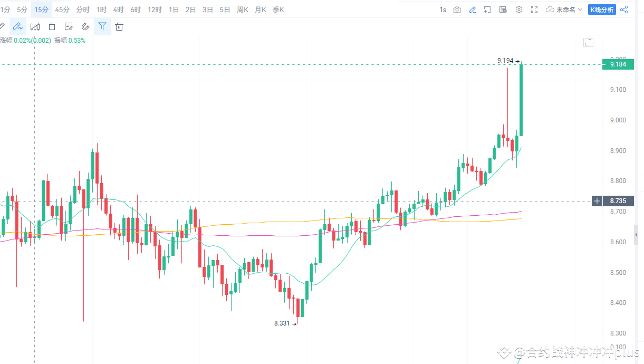Viewport: 644px width, 364px height.
Task: Open chart settings with the gear icon
Action: point(518,9)
